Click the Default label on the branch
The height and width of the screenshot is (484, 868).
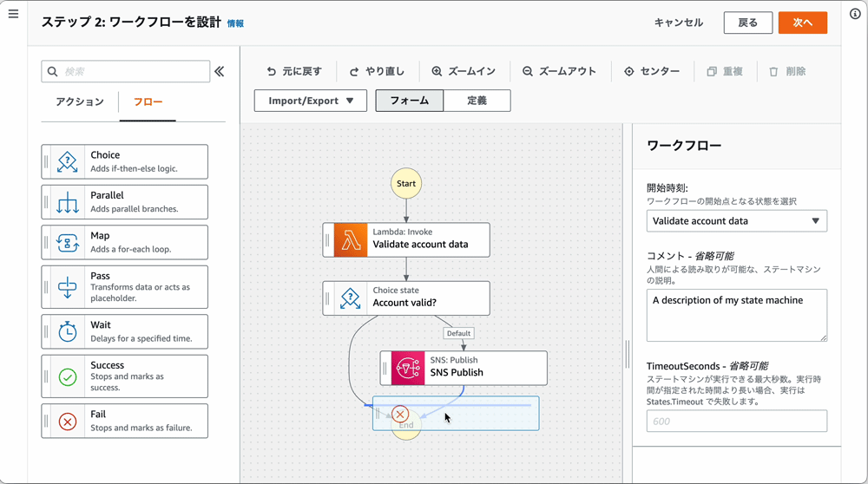click(458, 334)
